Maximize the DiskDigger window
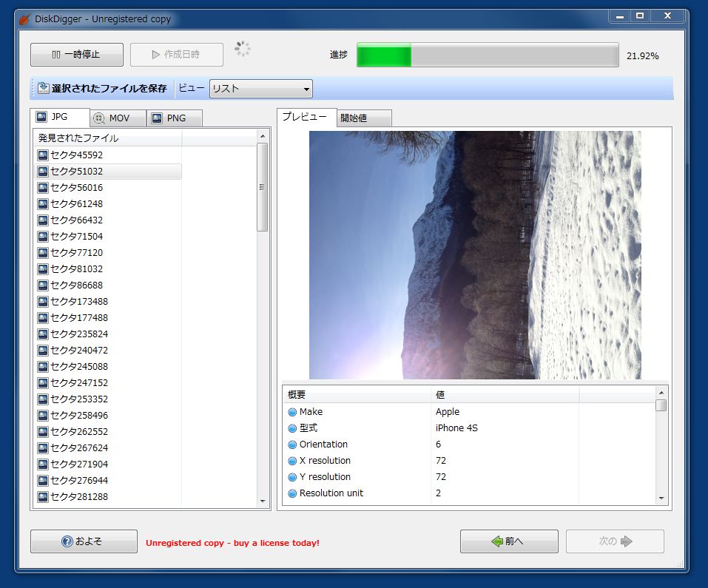Screen dimensions: 708x588 640,16
